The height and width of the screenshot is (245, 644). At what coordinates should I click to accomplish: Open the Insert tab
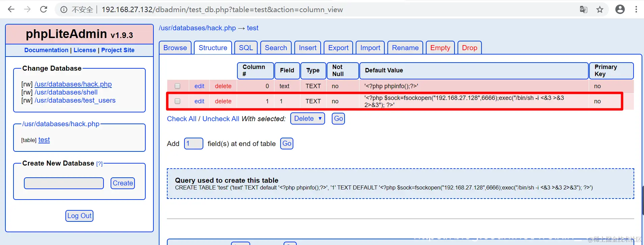point(308,48)
